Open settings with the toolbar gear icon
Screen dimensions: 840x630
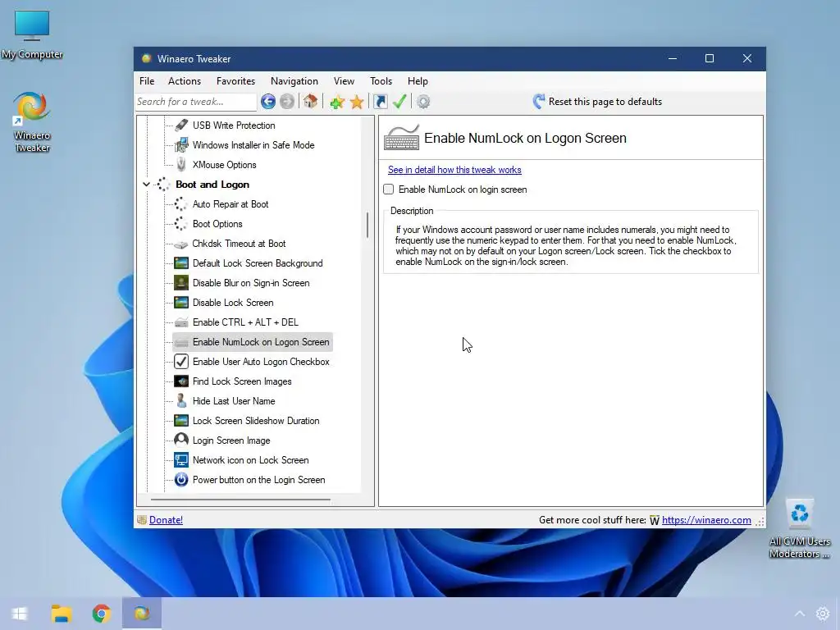(x=423, y=102)
